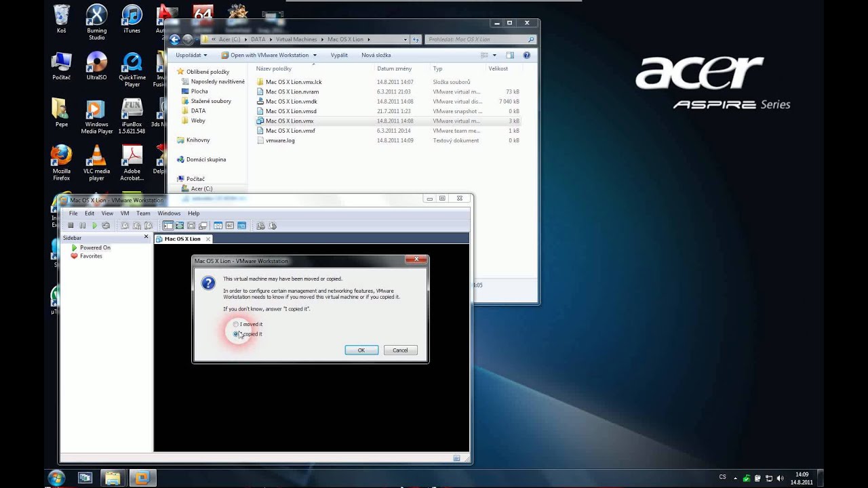Image resolution: width=868 pixels, height=488 pixels.
Task: Toggle the preview pane icon in Explorer
Action: [510, 55]
